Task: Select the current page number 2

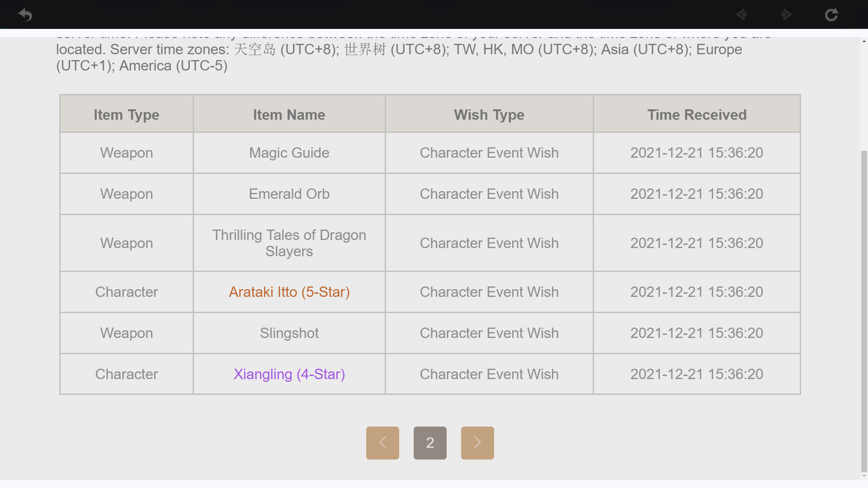Action: click(430, 443)
